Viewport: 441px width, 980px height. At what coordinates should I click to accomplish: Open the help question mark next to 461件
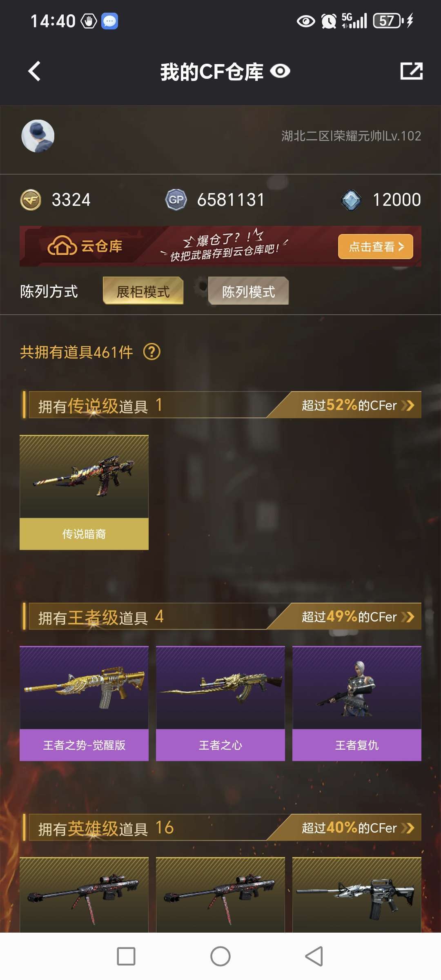152,352
